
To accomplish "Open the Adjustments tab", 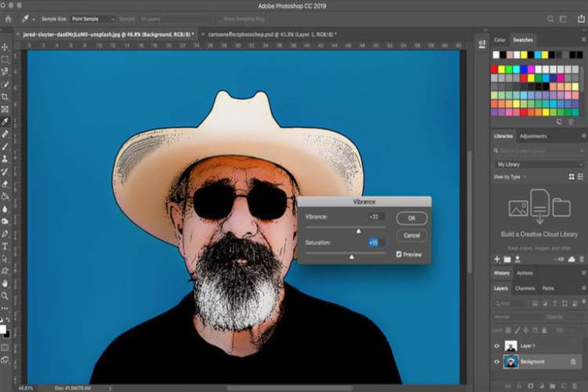I will pyautogui.click(x=533, y=136).
